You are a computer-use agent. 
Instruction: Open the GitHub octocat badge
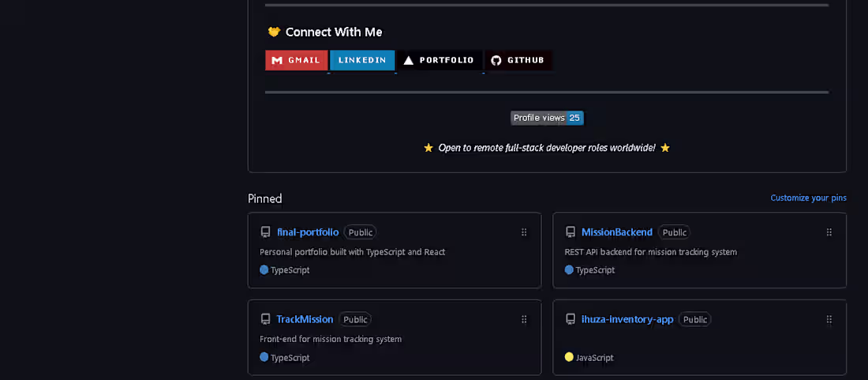coord(518,60)
